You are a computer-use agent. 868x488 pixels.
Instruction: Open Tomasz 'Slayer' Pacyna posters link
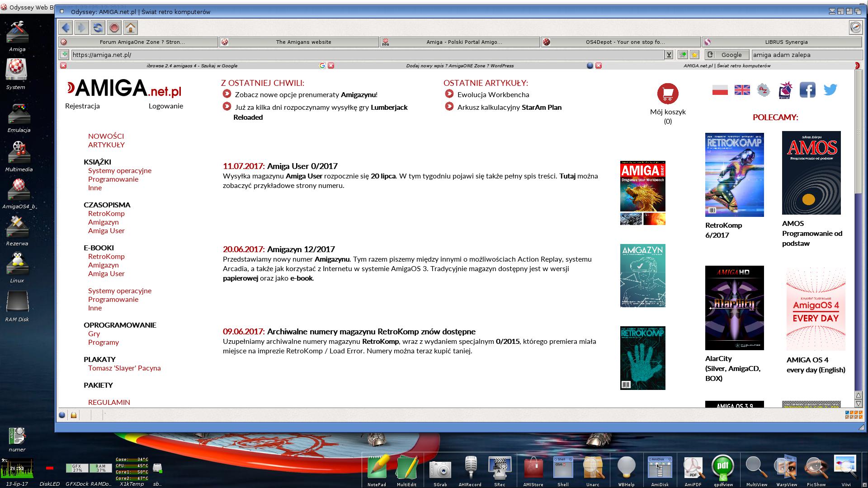click(124, 368)
